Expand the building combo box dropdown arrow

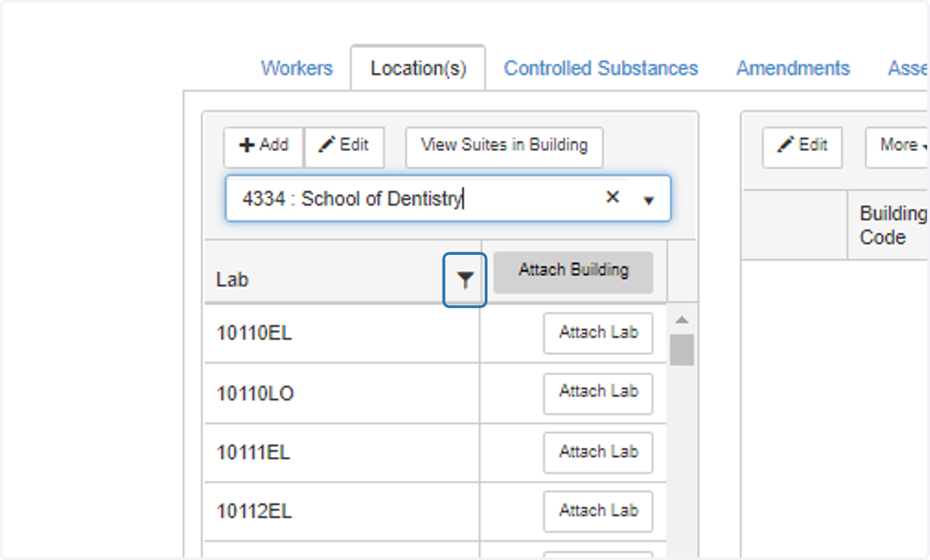click(649, 200)
